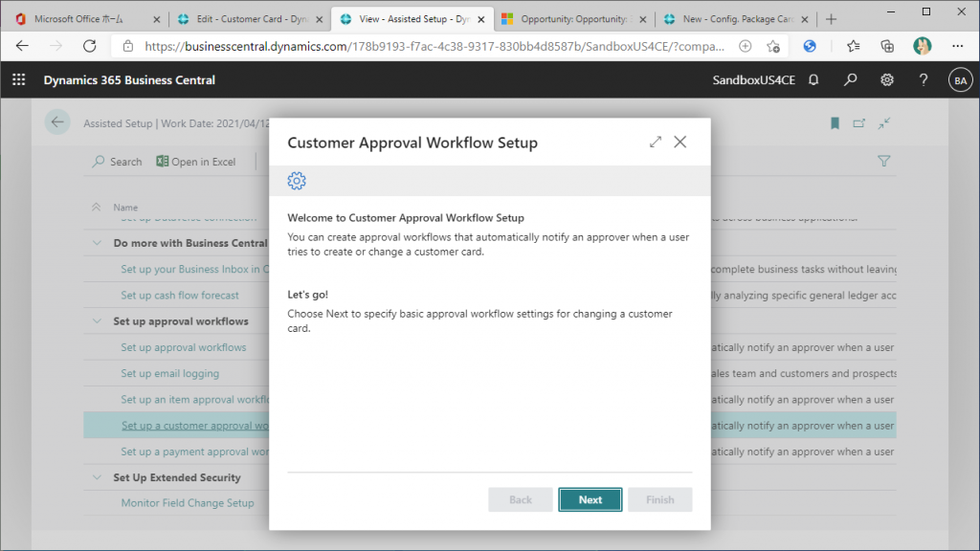Screen dimensions: 980x551
Task: Collapse all groups using the Name header chevron
Action: [x=97, y=207]
